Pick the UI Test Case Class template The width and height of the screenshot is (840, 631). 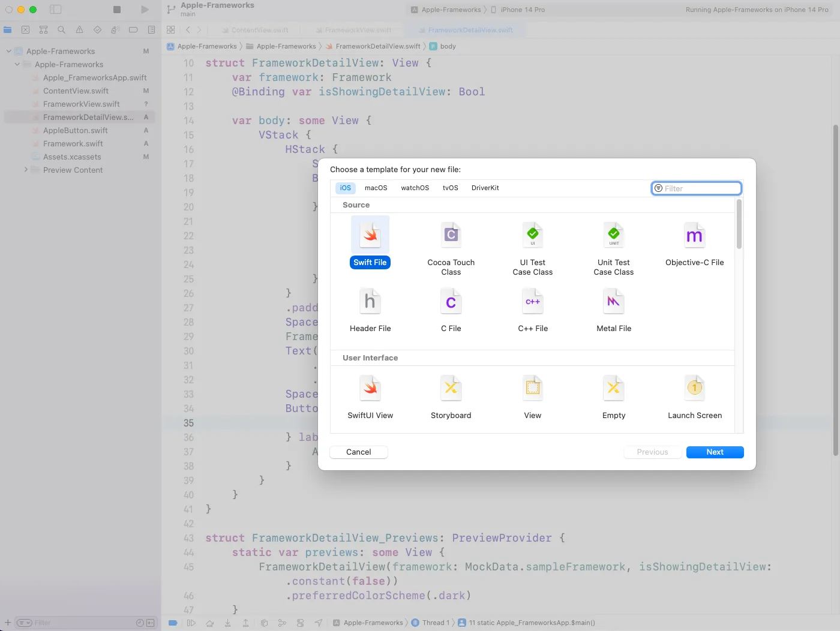coord(533,235)
